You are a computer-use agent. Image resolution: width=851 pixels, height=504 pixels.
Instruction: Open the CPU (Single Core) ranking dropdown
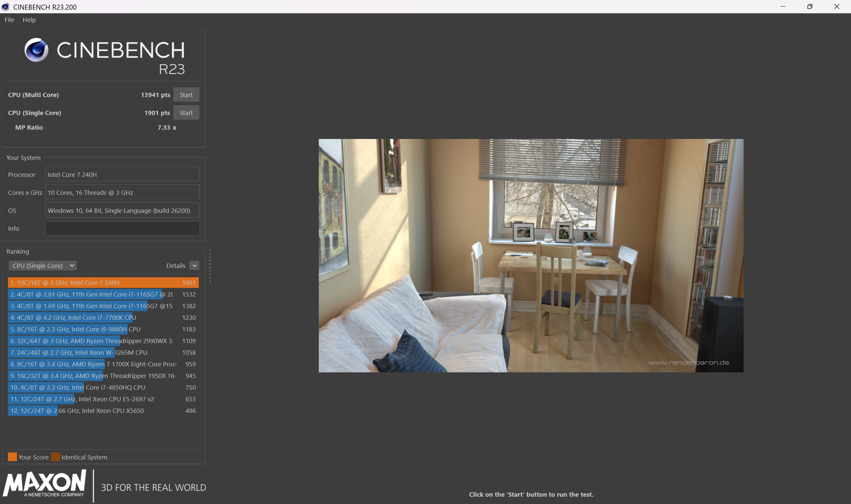click(43, 266)
